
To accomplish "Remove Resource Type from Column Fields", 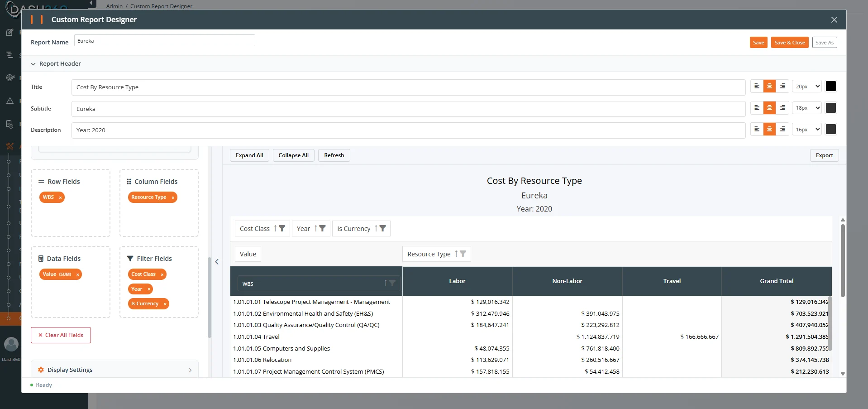I will [173, 197].
